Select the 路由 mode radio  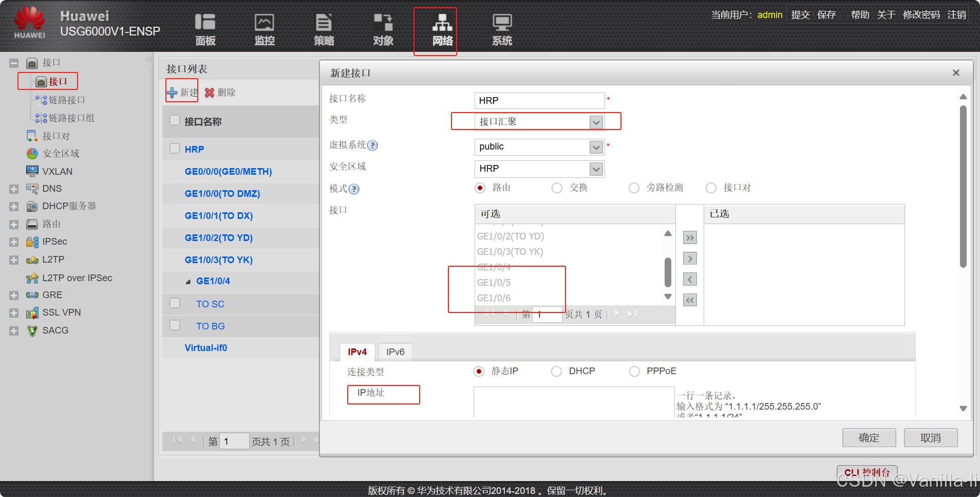[x=480, y=188]
